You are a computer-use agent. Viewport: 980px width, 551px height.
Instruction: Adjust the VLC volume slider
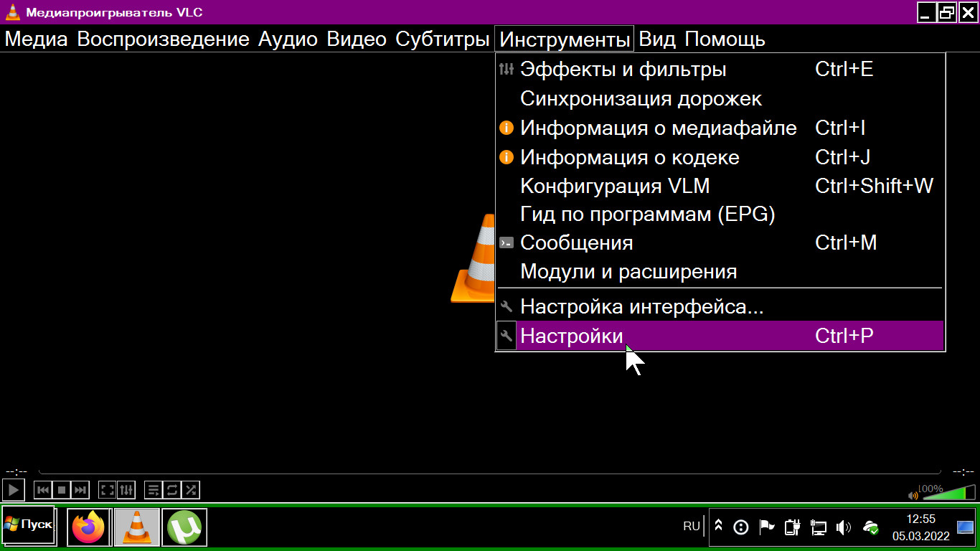[946, 493]
